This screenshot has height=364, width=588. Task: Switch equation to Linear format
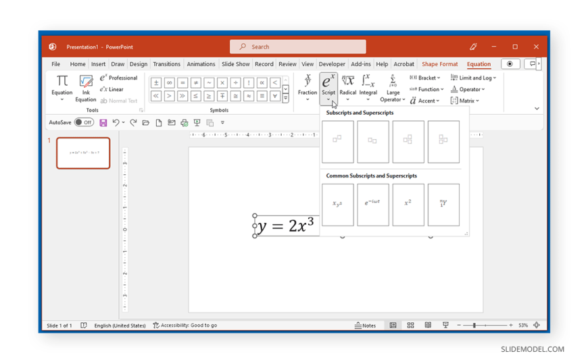(x=112, y=89)
